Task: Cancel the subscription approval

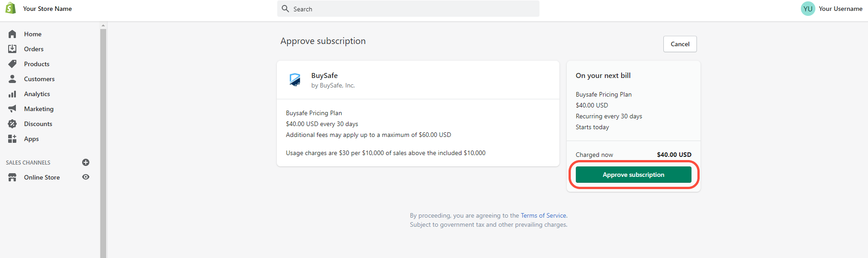Action: 680,44
